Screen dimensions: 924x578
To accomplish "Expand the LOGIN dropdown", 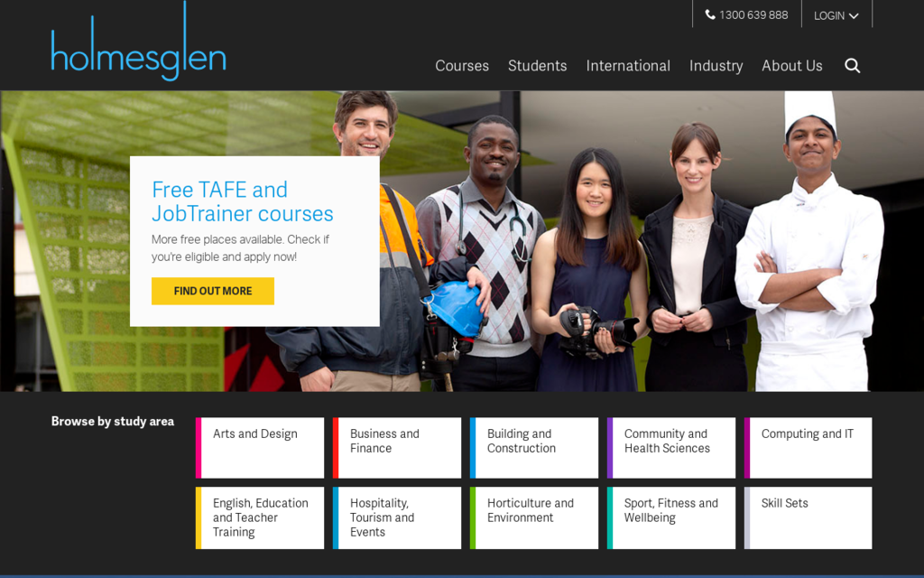I will (x=836, y=15).
